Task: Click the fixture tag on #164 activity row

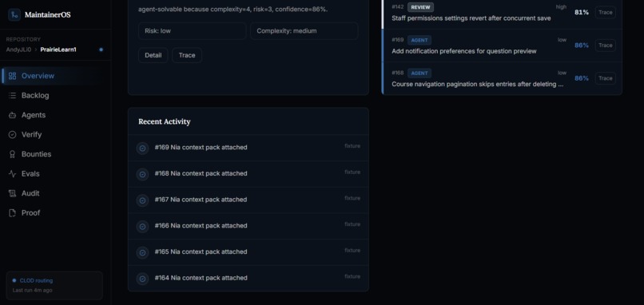Action: coord(352,277)
